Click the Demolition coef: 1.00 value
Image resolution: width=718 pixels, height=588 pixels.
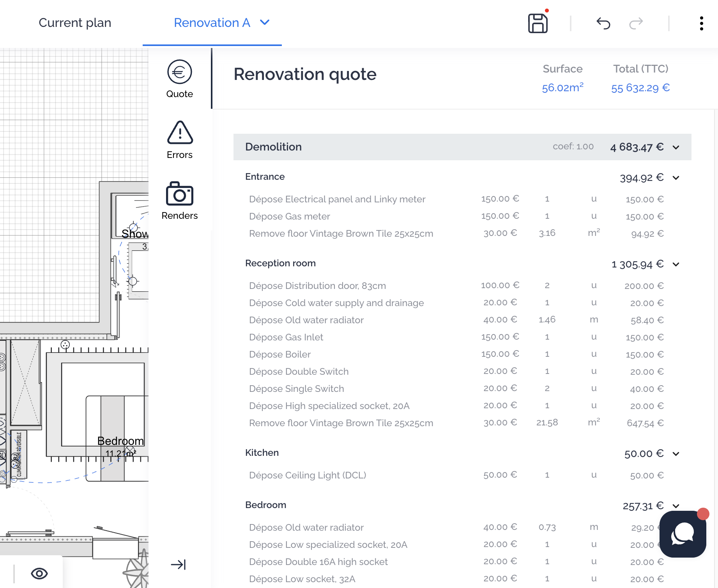pyautogui.click(x=573, y=147)
